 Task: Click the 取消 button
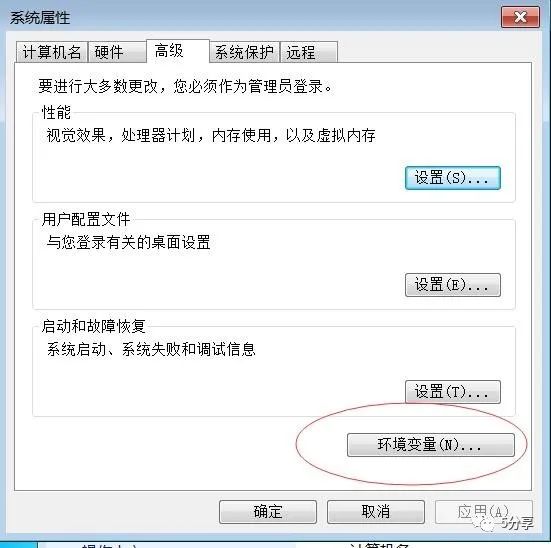(376, 512)
